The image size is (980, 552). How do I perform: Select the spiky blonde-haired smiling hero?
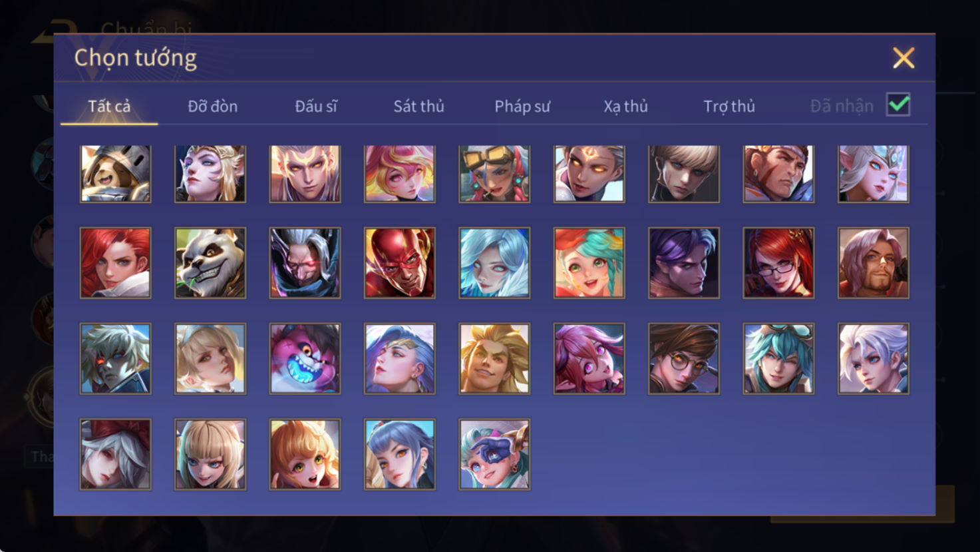[x=494, y=358]
